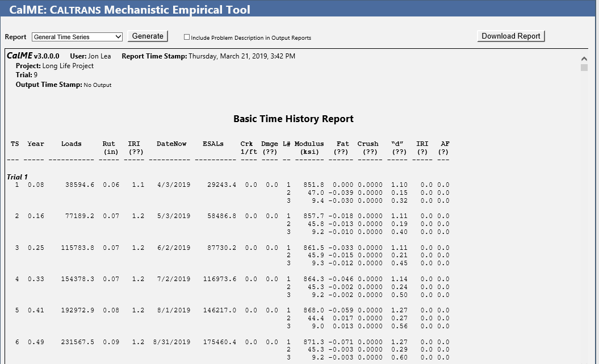Viewport: 599px width, 364px height.
Task: Click the Long Life Project name text
Action: coord(68,66)
